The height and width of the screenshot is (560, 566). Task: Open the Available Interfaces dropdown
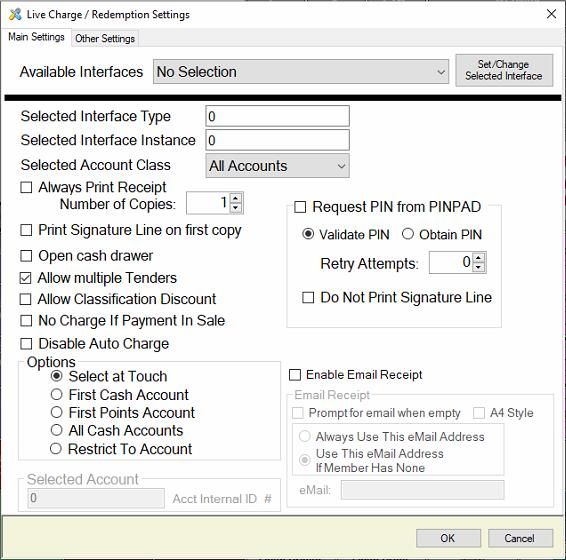(x=301, y=72)
